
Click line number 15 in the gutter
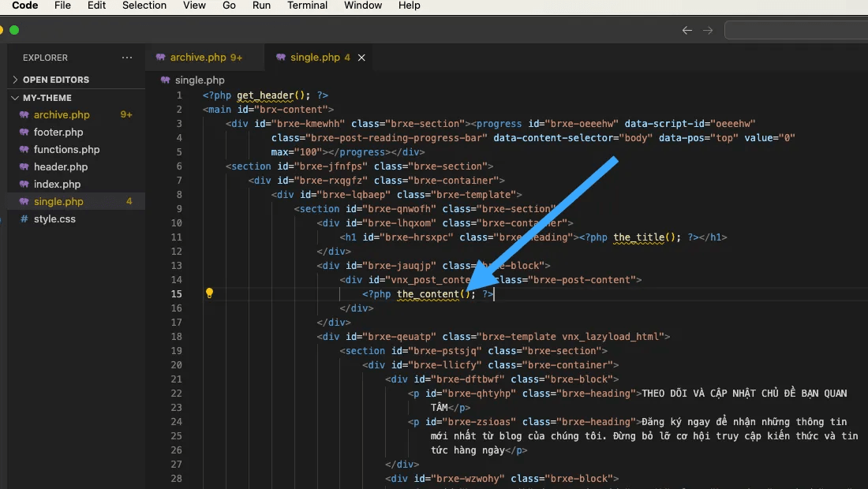click(176, 294)
